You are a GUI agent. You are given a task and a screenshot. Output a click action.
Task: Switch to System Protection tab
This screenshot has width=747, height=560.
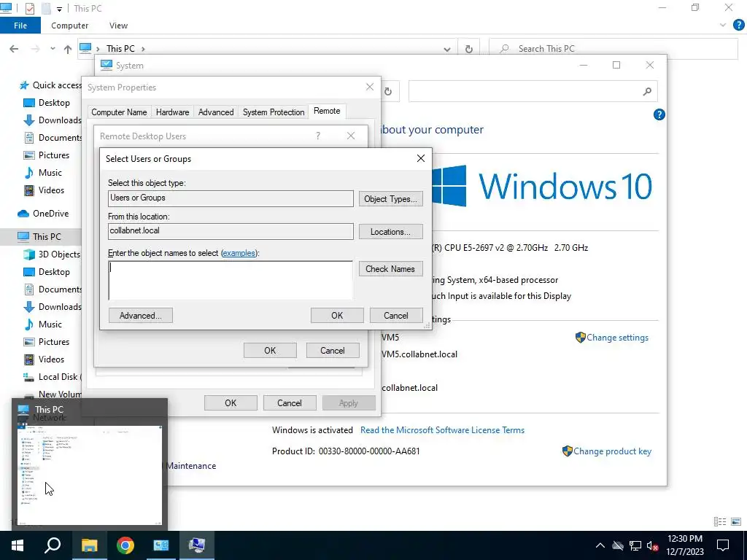[274, 112]
